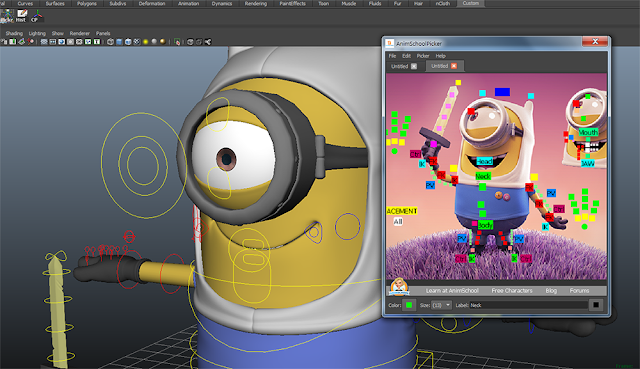Select the Custom shelf tab
The width and height of the screenshot is (640, 369).
click(471, 3)
